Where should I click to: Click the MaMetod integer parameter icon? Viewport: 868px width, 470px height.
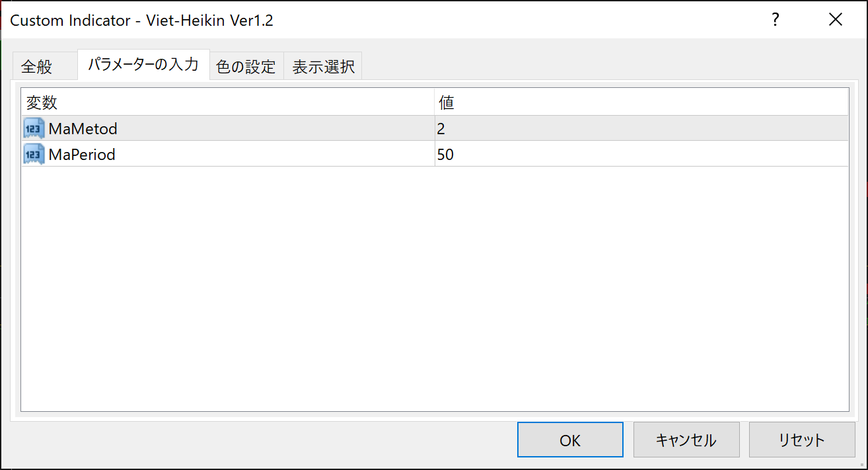34,128
